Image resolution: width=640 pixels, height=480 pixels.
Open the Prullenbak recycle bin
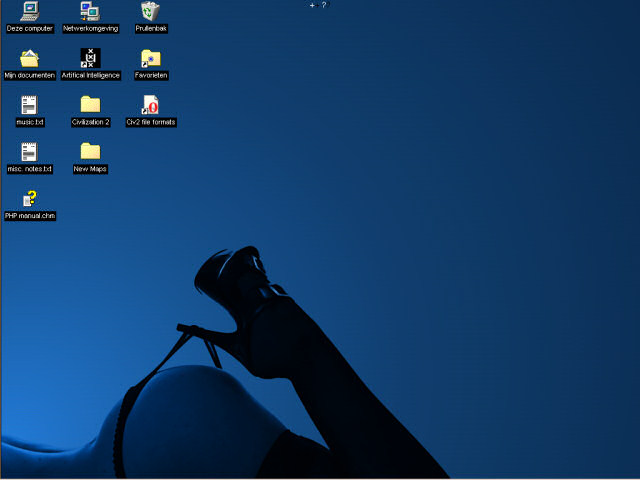[150, 11]
